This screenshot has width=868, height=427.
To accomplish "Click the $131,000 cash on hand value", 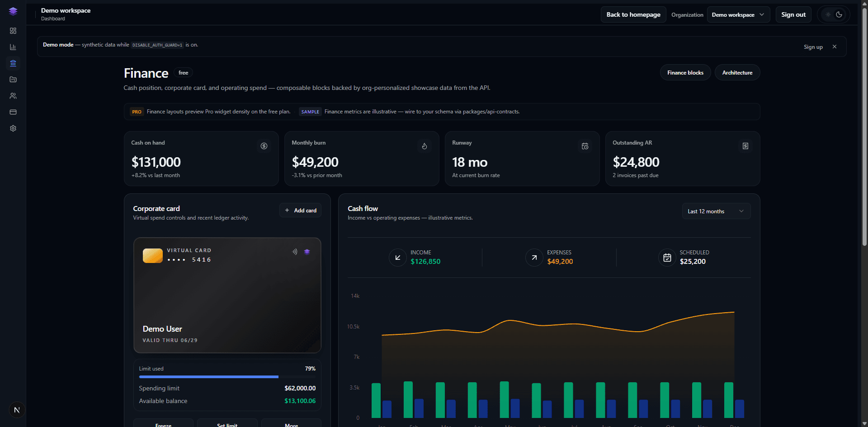I will (156, 162).
